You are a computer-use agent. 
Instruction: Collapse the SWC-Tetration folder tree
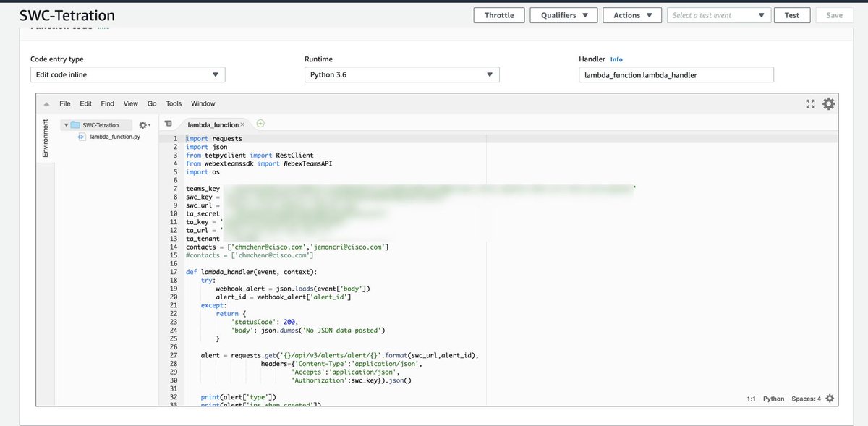pos(66,125)
